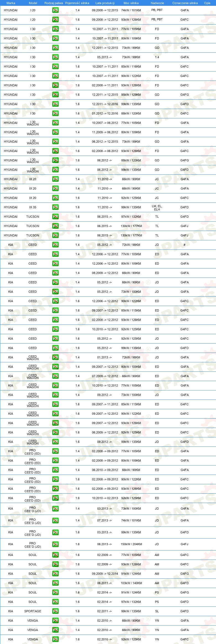Click the 08.2009 -> 12.2012 production years cell
The image size is (216, 644).
[x=105, y=273]
